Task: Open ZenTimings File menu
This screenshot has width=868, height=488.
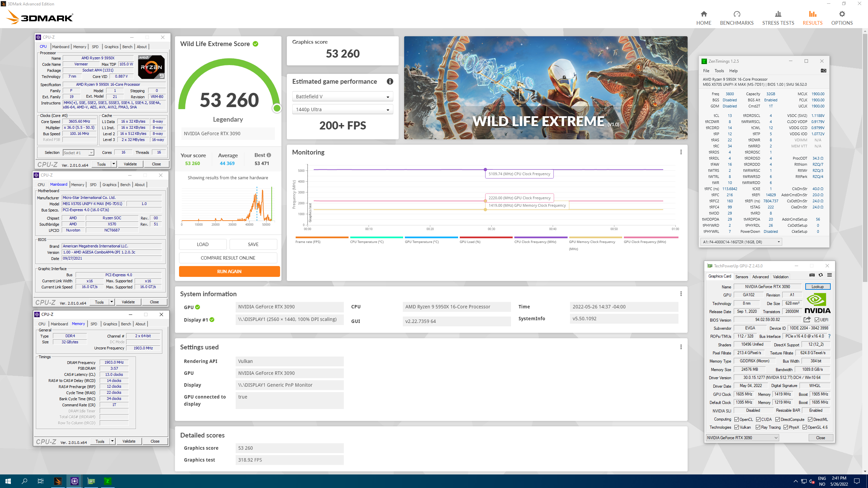Action: click(x=706, y=71)
